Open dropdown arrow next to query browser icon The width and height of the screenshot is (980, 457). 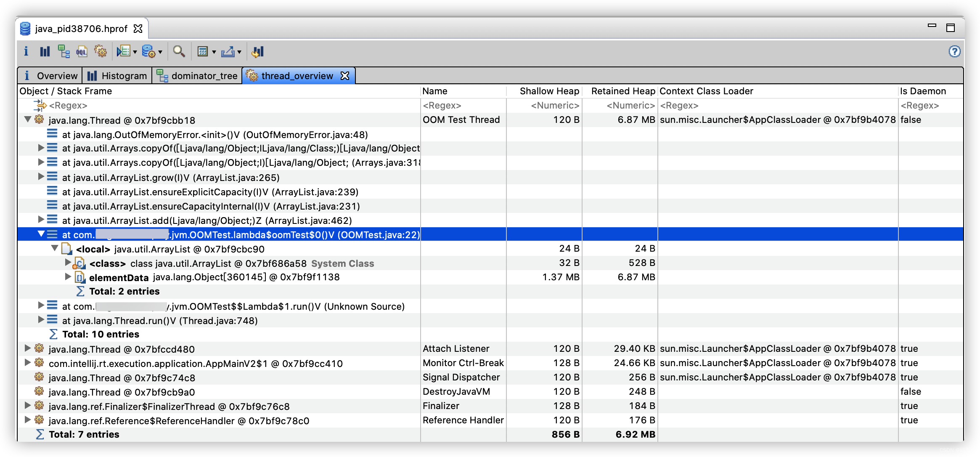click(x=160, y=52)
